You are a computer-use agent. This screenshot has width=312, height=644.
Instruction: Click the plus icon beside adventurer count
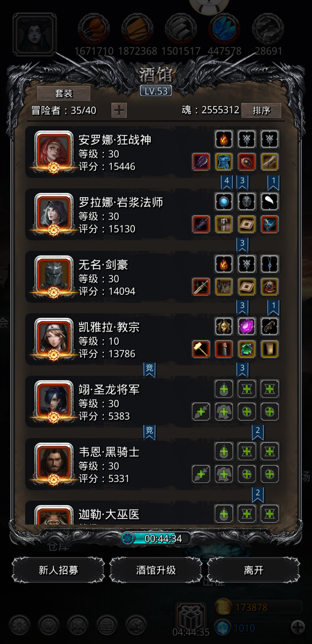(119, 110)
